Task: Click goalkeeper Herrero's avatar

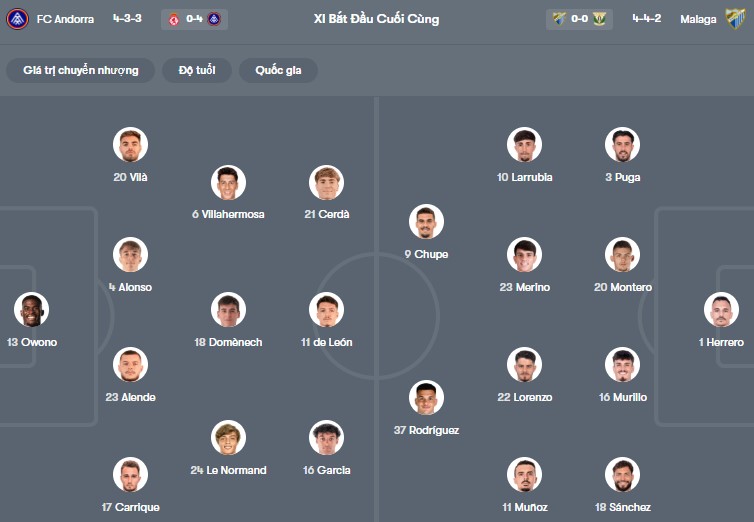Action: pos(721,310)
